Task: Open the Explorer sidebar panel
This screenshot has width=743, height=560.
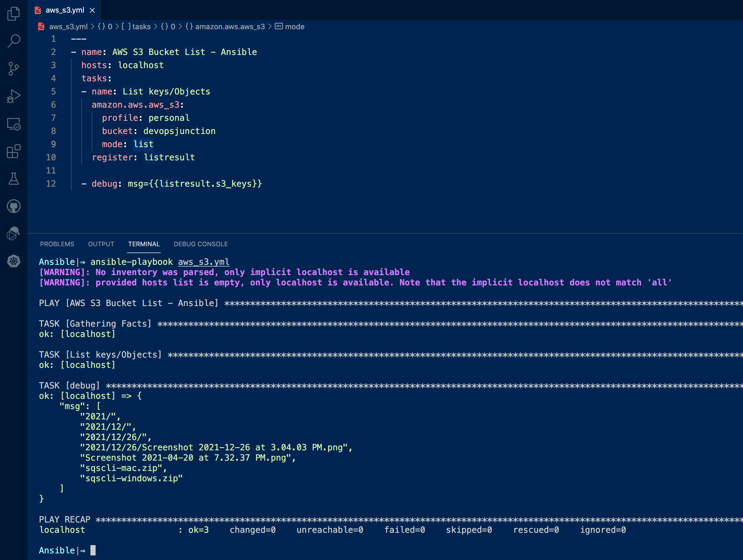Action: [x=13, y=13]
